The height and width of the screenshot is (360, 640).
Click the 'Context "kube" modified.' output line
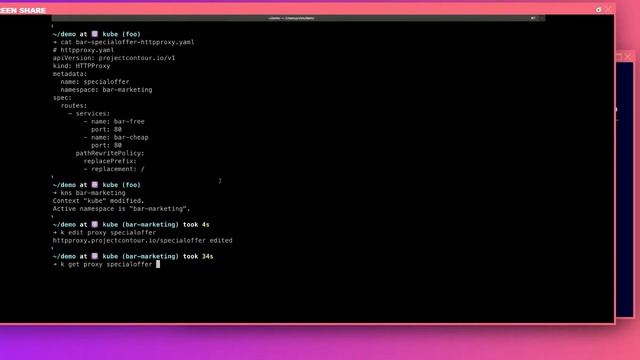98,201
